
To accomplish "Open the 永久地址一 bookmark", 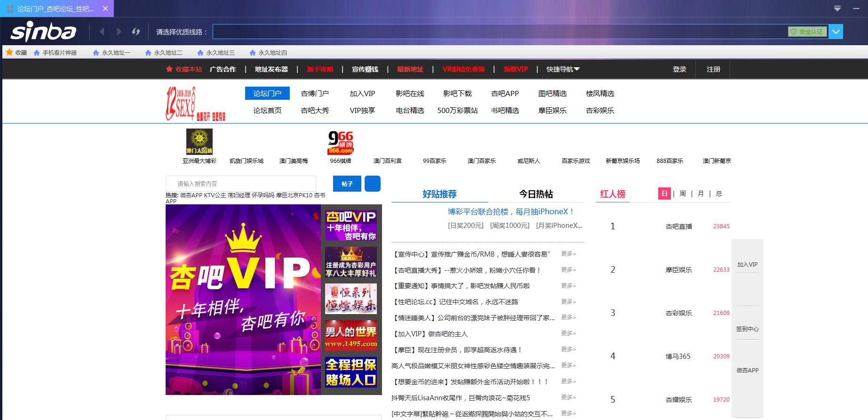I will coord(111,53).
